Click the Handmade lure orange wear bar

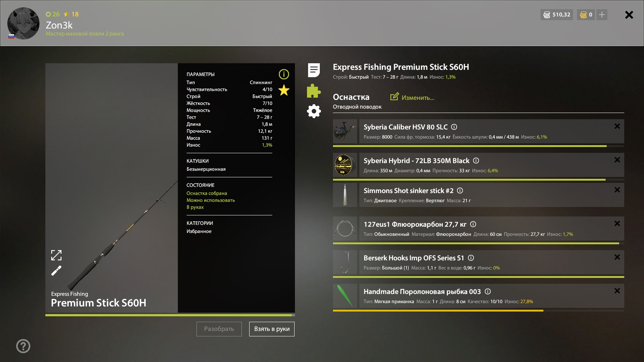coord(479,310)
